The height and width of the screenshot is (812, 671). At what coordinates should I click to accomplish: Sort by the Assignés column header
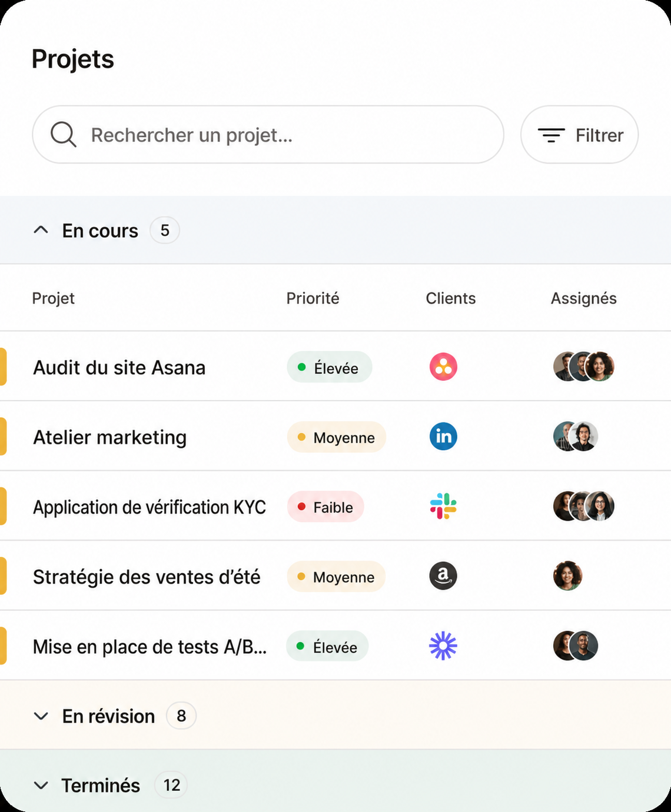584,298
